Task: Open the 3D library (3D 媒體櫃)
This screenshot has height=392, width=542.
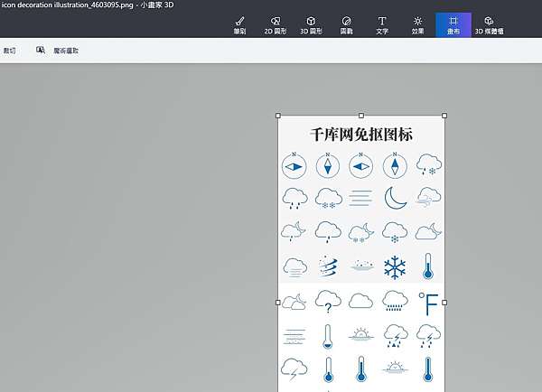Action: point(489,25)
